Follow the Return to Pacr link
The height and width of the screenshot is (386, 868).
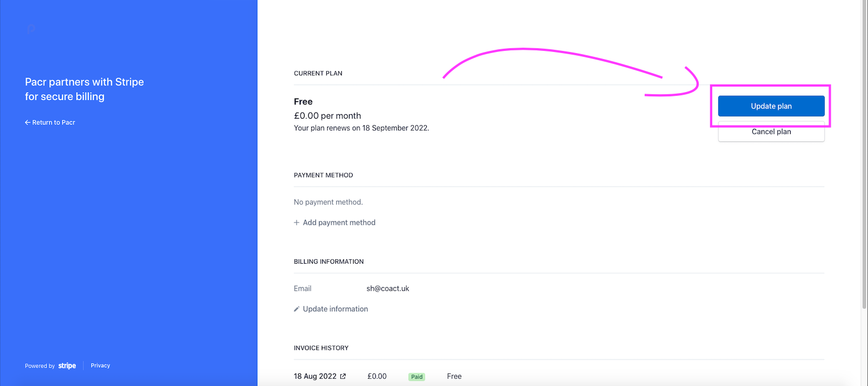click(x=54, y=122)
